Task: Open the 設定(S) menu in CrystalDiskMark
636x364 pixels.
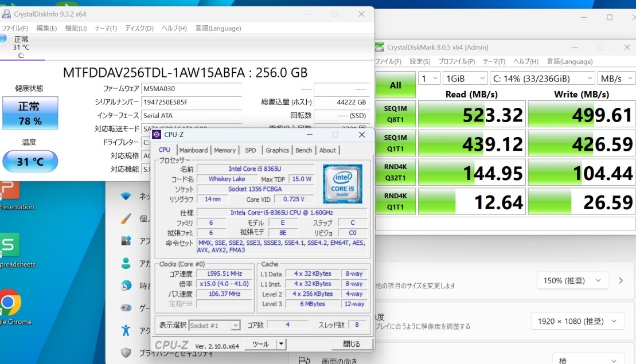Action: [x=420, y=61]
